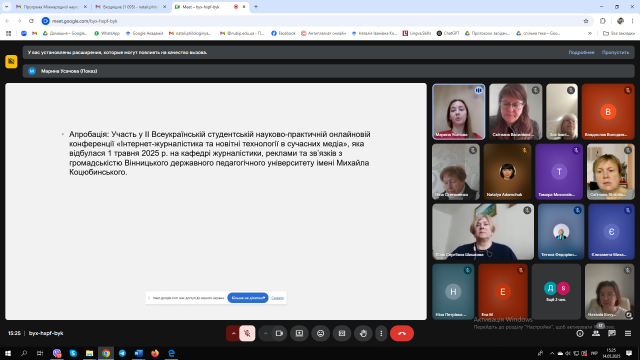This screenshot has height=360, width=640.
Task: Open the browser extensions puzzle icon
Action: click(x=603, y=21)
